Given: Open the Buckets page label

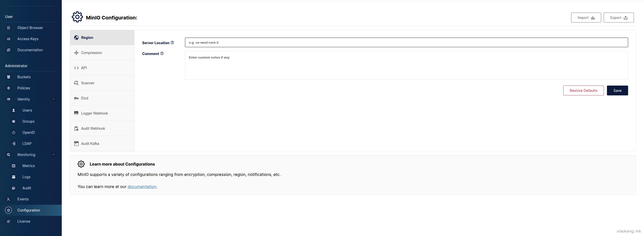Looking at the screenshot, I should [x=24, y=77].
